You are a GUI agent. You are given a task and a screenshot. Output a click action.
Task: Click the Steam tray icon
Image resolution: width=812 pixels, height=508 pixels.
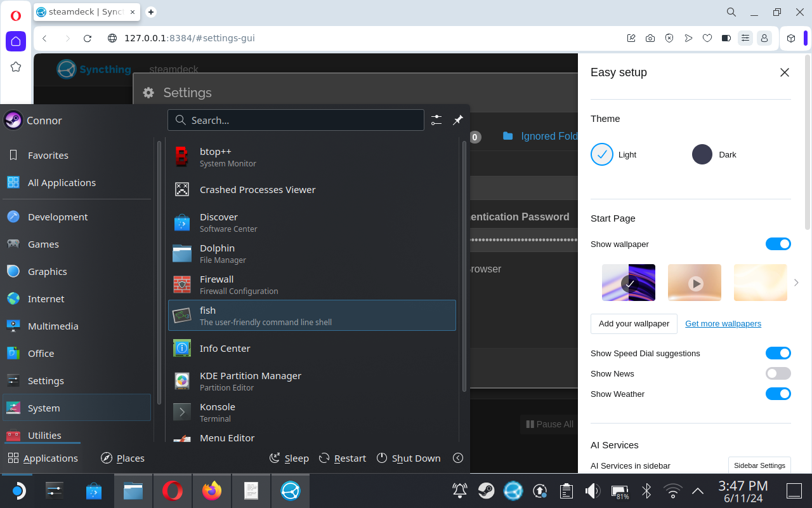[487, 491]
